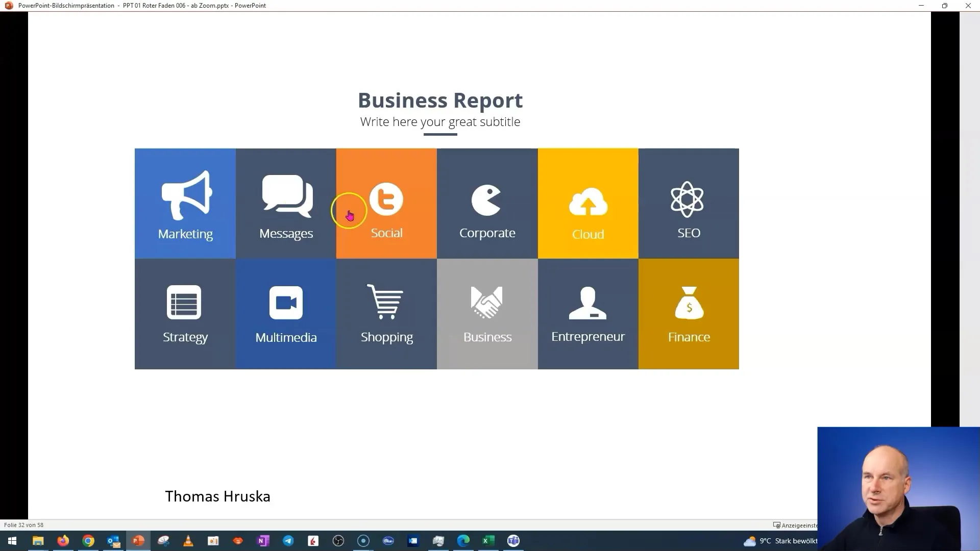This screenshot has width=980, height=551.
Task: Click the Messages chat bubble tile
Action: click(x=285, y=203)
